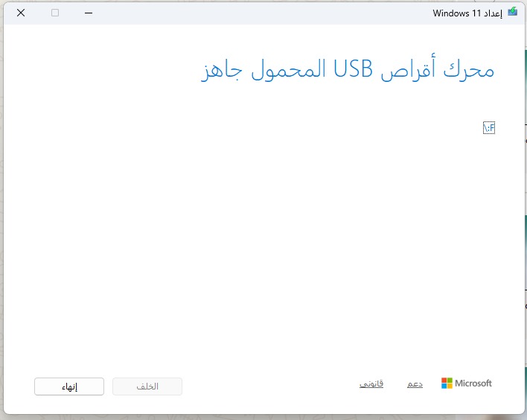The width and height of the screenshot is (527, 420).
Task: Click the "Windows 11" text in title bar
Action: tap(456, 13)
